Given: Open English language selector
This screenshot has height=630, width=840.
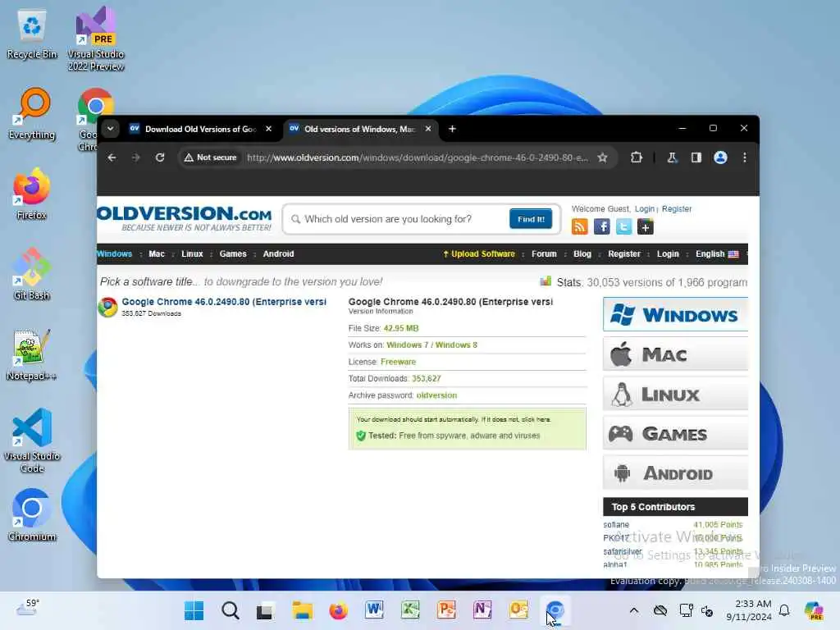Looking at the screenshot, I should click(x=717, y=254).
